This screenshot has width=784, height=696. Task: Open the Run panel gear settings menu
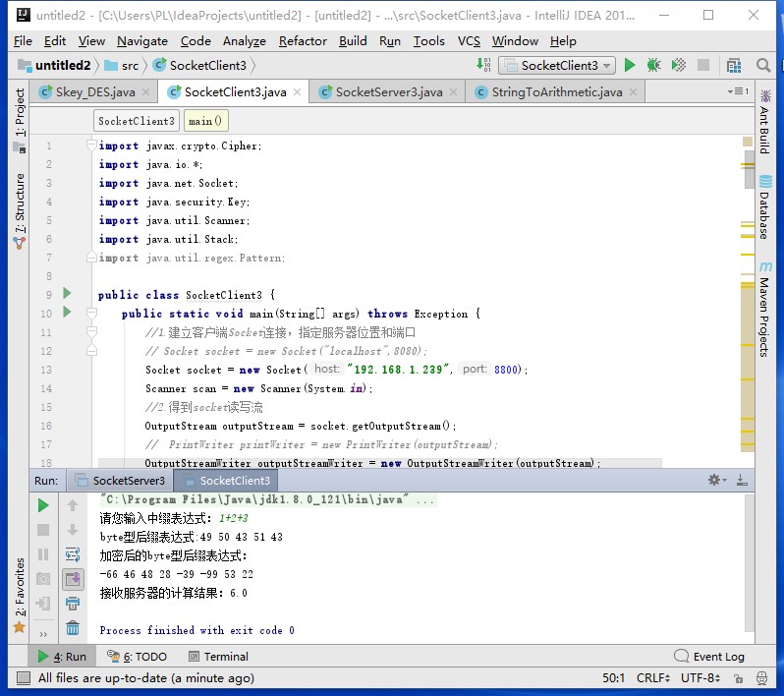point(717,481)
